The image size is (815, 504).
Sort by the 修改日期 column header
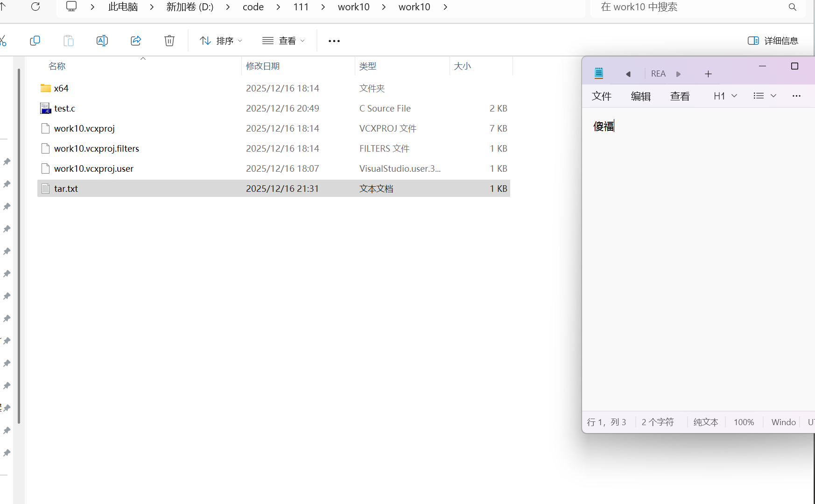pos(263,66)
